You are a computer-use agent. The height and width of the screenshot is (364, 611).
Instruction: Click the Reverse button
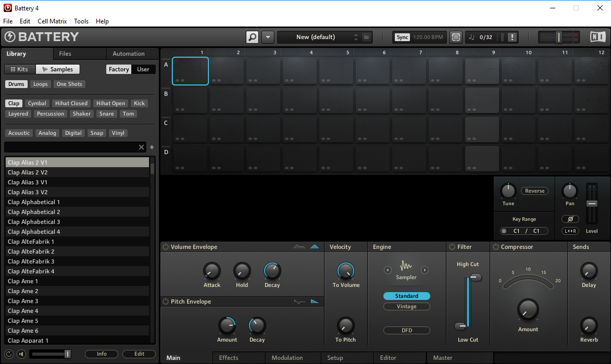534,191
